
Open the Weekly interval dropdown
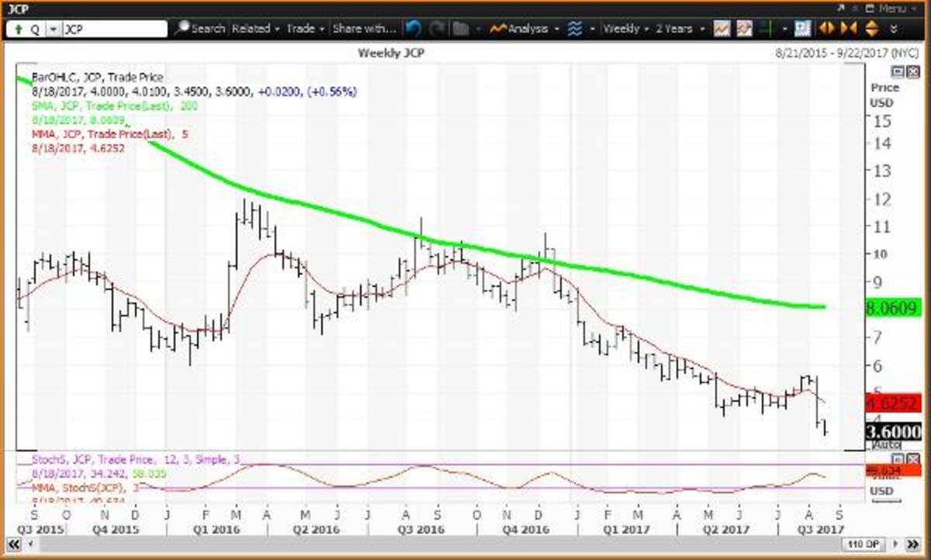click(x=626, y=29)
